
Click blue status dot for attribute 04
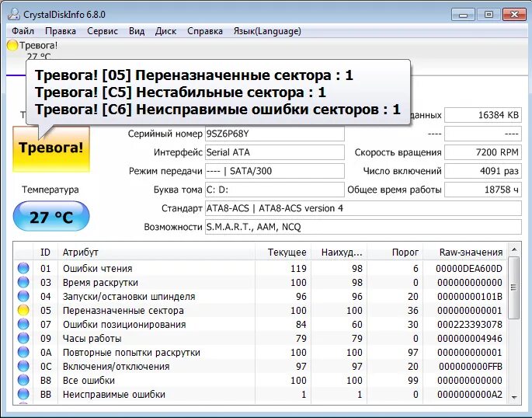[x=23, y=296]
